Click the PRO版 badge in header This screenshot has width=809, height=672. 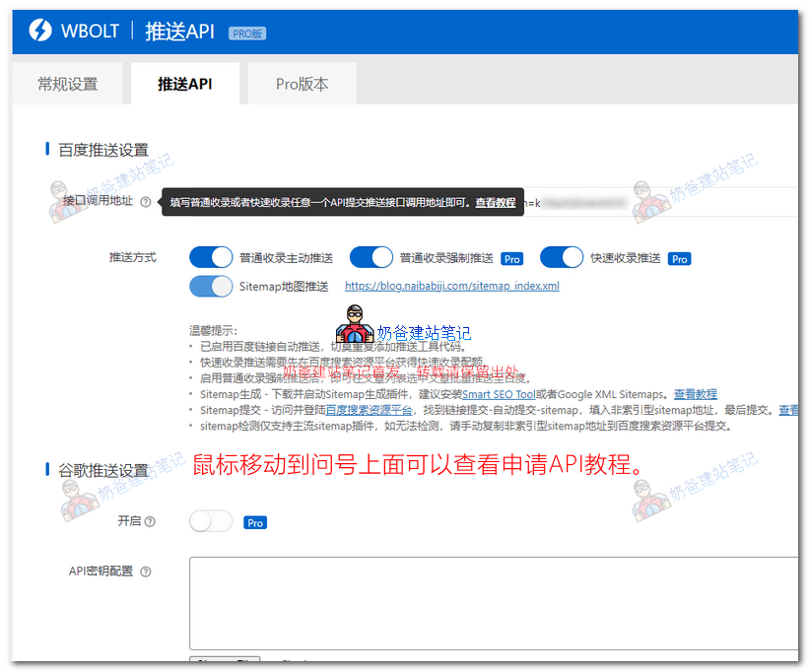pos(247,34)
